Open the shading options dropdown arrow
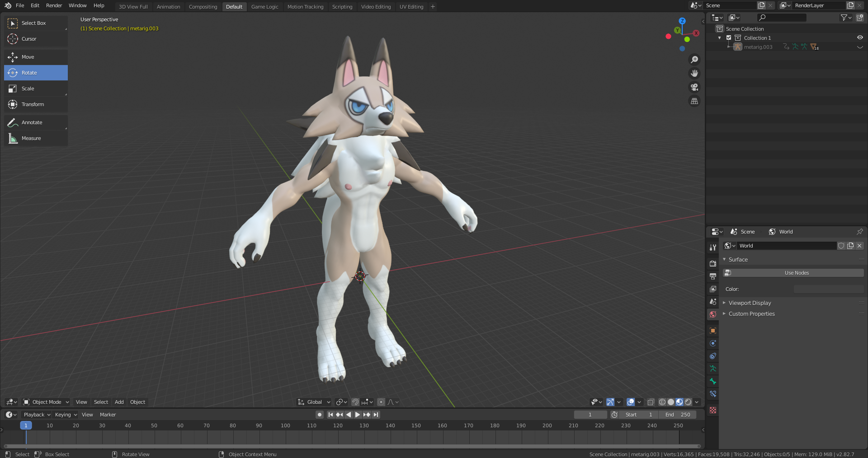The height and width of the screenshot is (458, 868). coord(697,402)
